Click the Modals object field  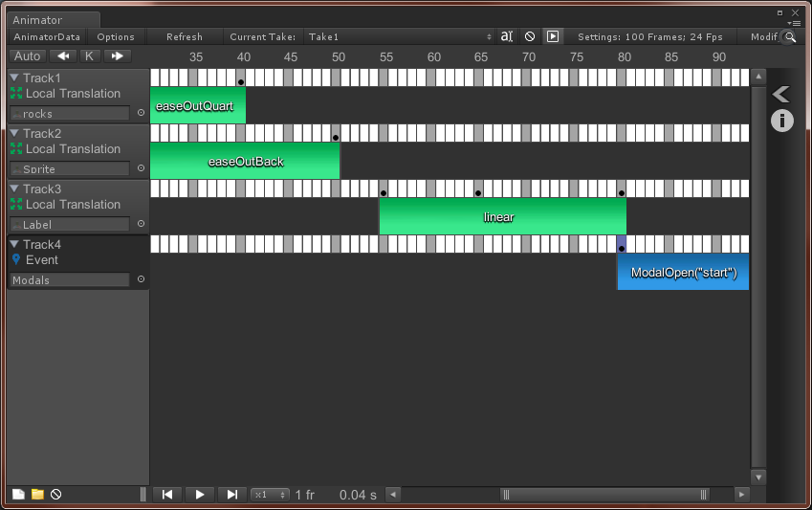[70, 279]
